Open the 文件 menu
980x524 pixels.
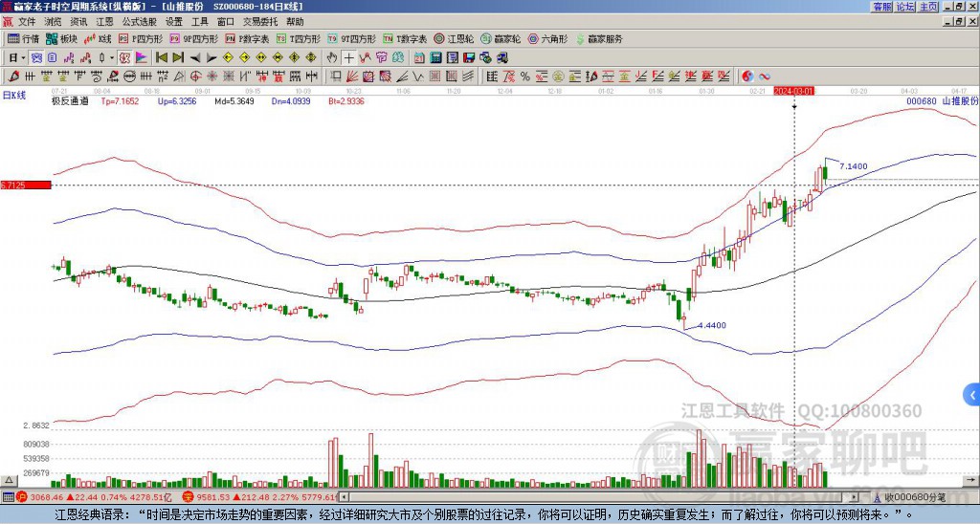click(27, 22)
